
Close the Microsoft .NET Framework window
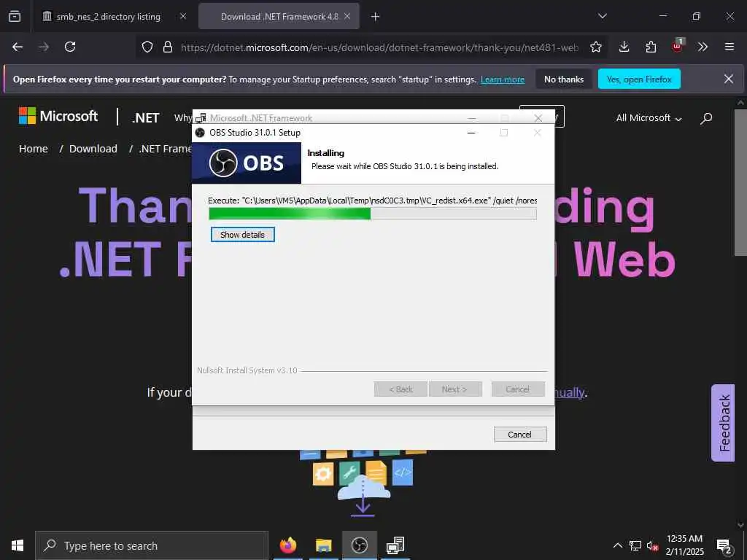(x=538, y=117)
